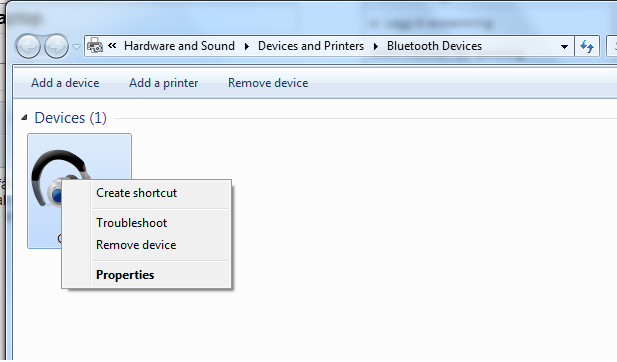Expand arrow after Devices and Printers

pos(376,46)
